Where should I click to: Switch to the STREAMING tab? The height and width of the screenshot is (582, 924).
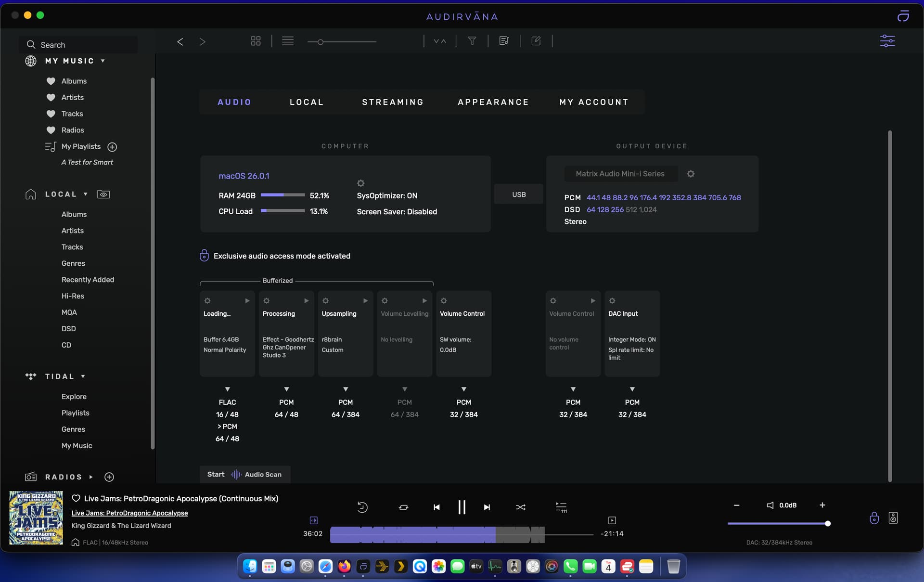pyautogui.click(x=393, y=102)
